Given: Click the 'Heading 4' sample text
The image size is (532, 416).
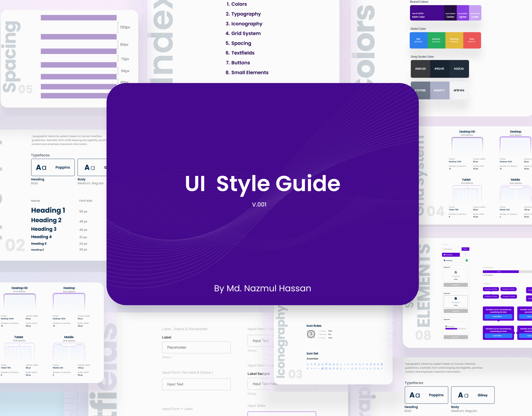Looking at the screenshot, I should (41, 237).
